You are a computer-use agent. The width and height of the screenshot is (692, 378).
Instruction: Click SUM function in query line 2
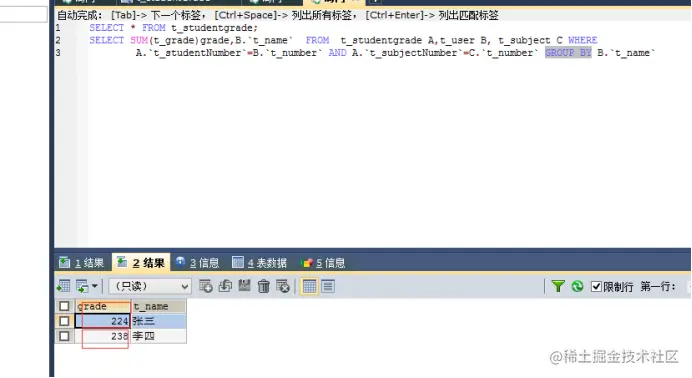pyautogui.click(x=139, y=40)
